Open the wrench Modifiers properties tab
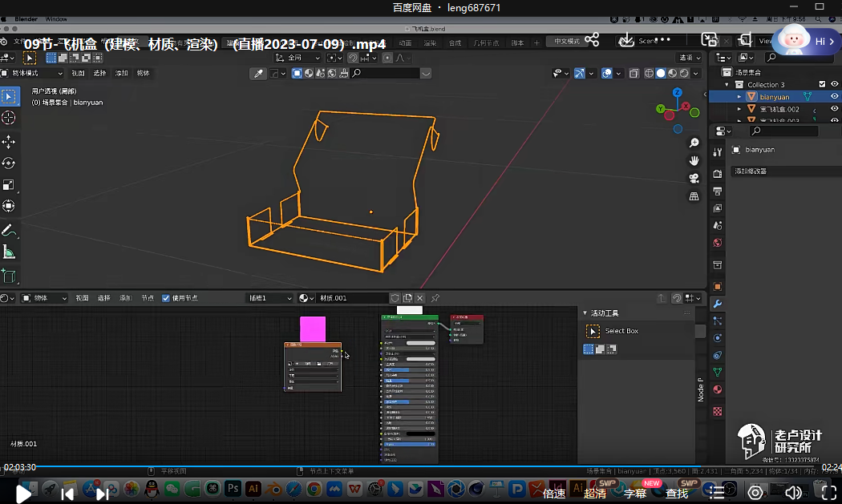 point(718,304)
